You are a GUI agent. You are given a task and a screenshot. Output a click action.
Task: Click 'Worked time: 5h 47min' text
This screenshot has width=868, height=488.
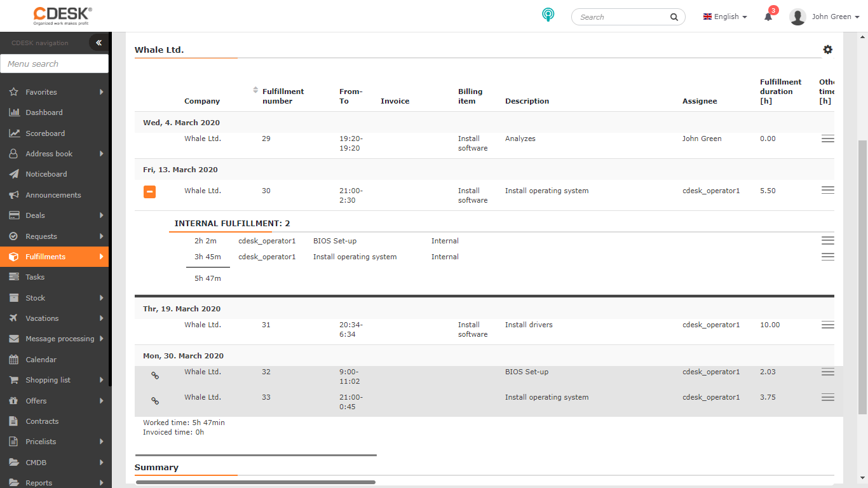(x=184, y=423)
